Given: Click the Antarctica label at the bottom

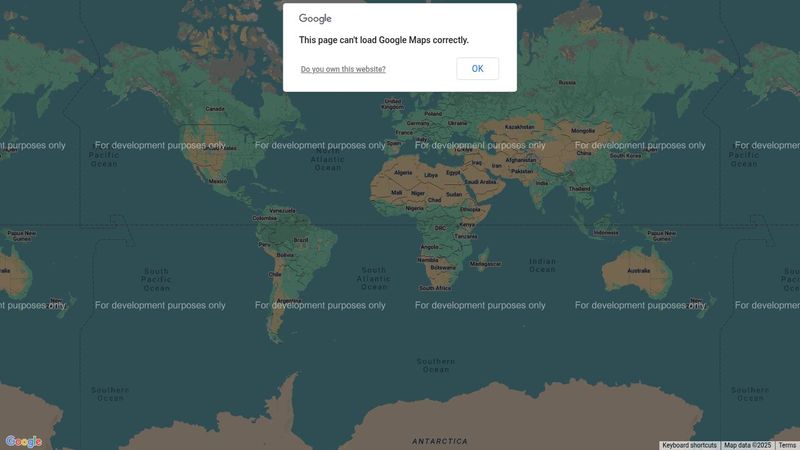Looking at the screenshot, I should point(439,441).
